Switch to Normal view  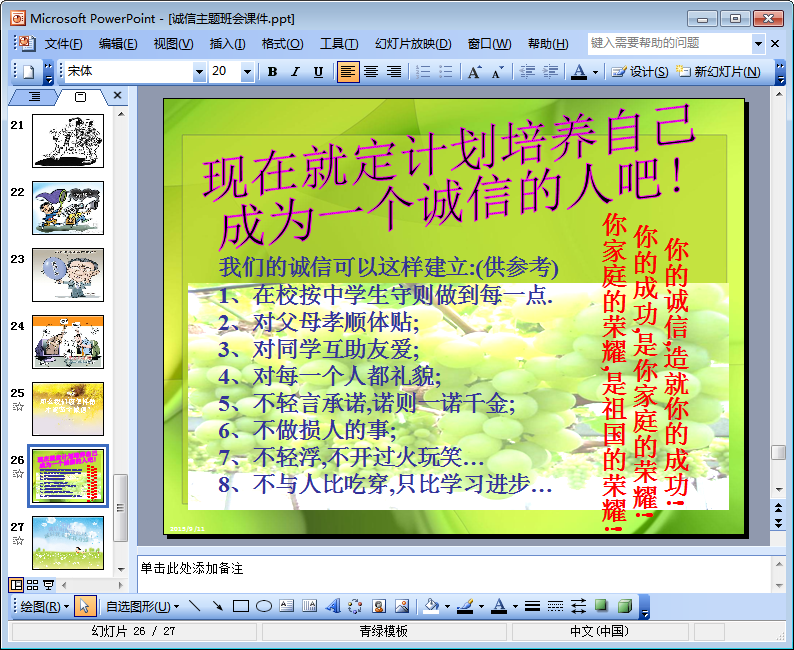coord(16,585)
